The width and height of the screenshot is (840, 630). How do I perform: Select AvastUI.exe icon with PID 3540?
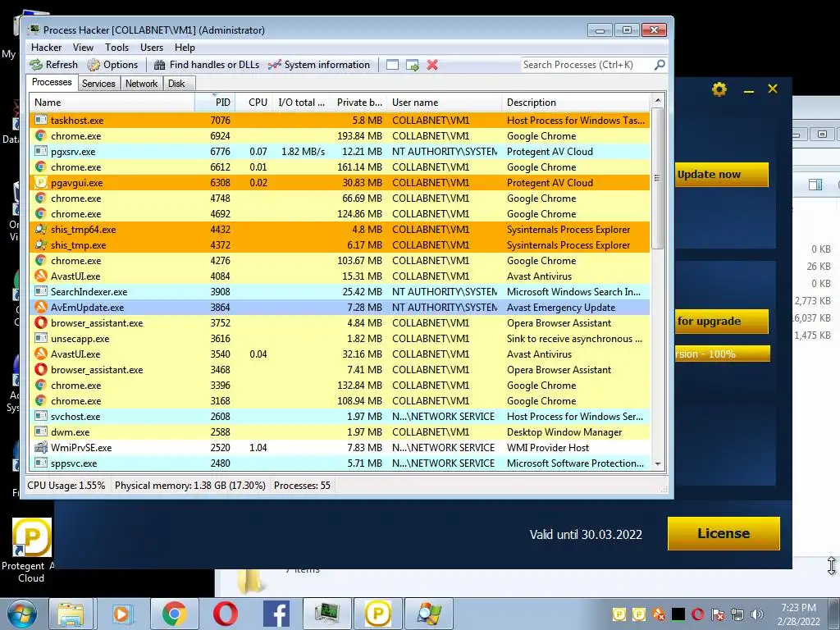pos(41,354)
